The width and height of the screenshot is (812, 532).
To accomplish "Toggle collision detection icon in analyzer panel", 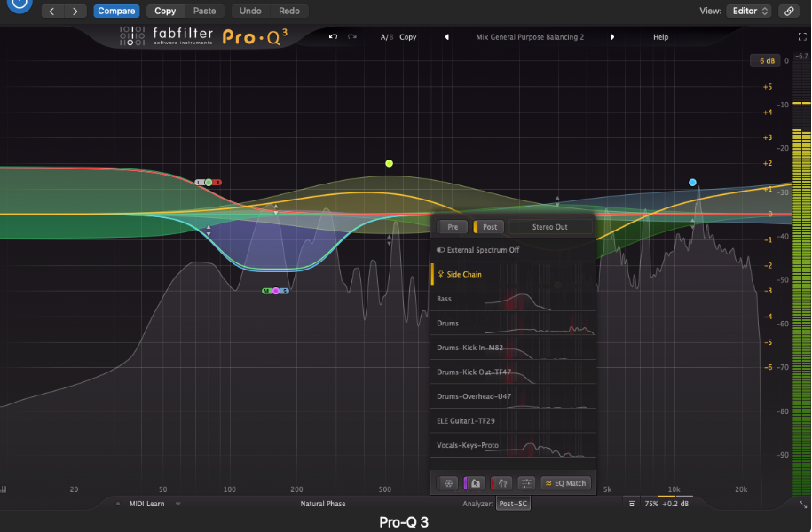I will click(501, 483).
